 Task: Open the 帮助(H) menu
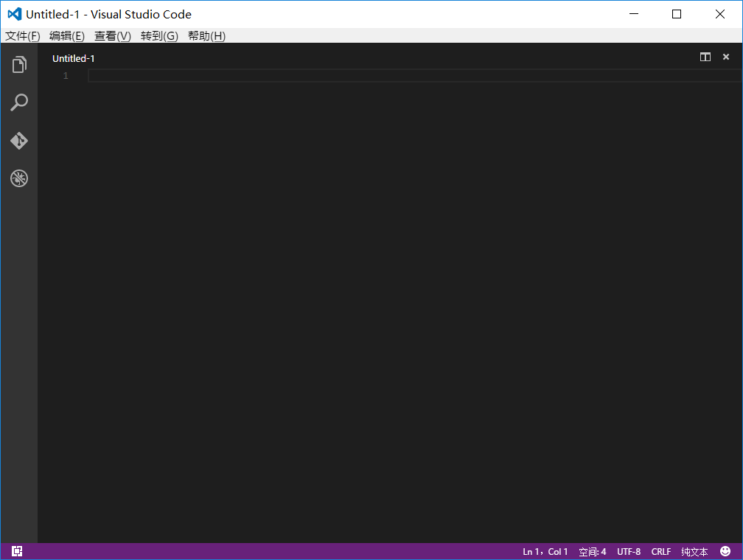tap(206, 36)
